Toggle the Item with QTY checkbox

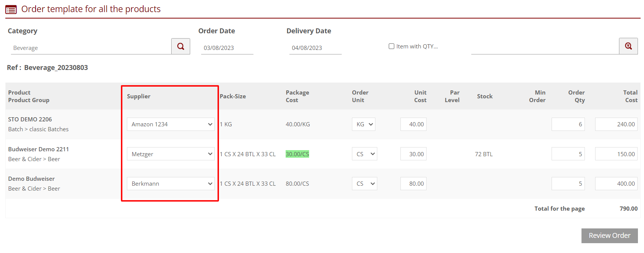tap(391, 46)
